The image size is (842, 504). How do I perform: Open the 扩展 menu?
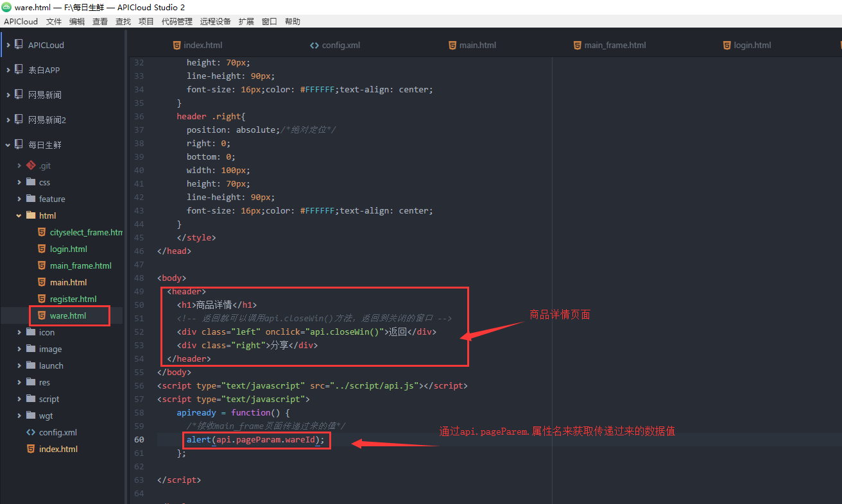(246, 21)
